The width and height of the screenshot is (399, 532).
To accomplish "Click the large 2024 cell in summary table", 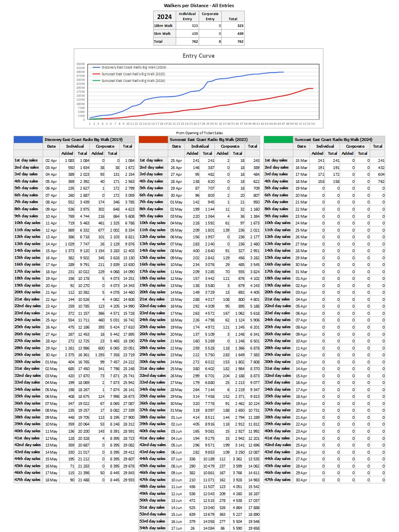I will pos(164,16).
